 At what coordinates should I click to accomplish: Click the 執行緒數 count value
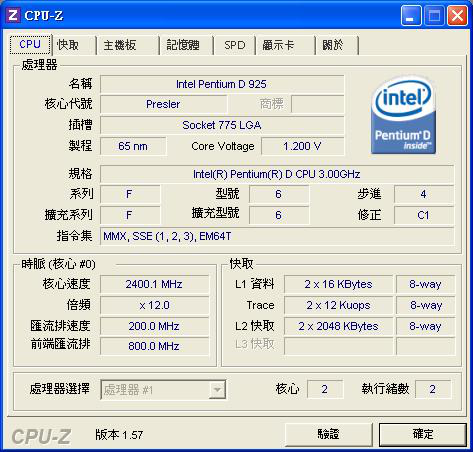click(x=433, y=389)
